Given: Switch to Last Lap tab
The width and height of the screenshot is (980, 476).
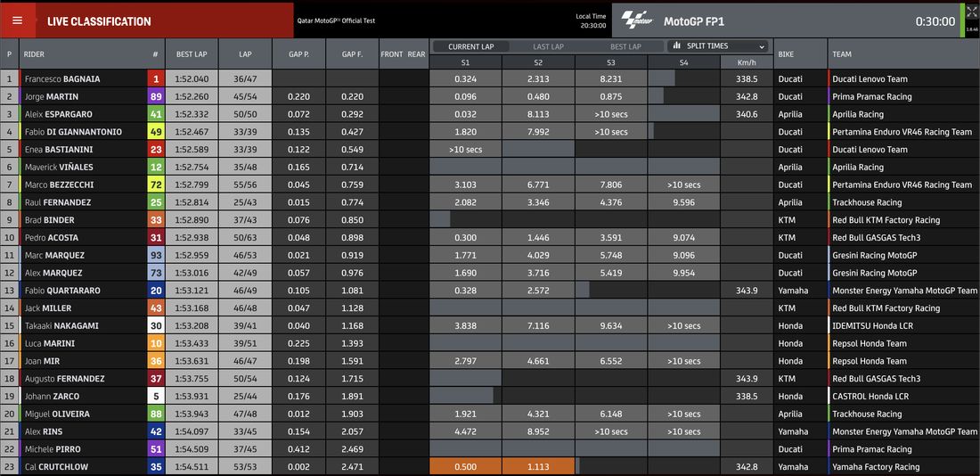Looking at the screenshot, I should (x=548, y=46).
